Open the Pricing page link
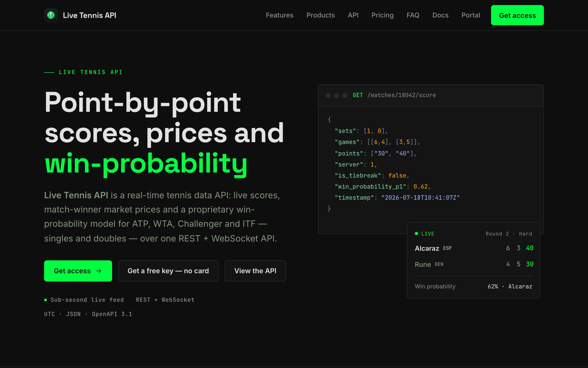588x368 pixels. [382, 15]
